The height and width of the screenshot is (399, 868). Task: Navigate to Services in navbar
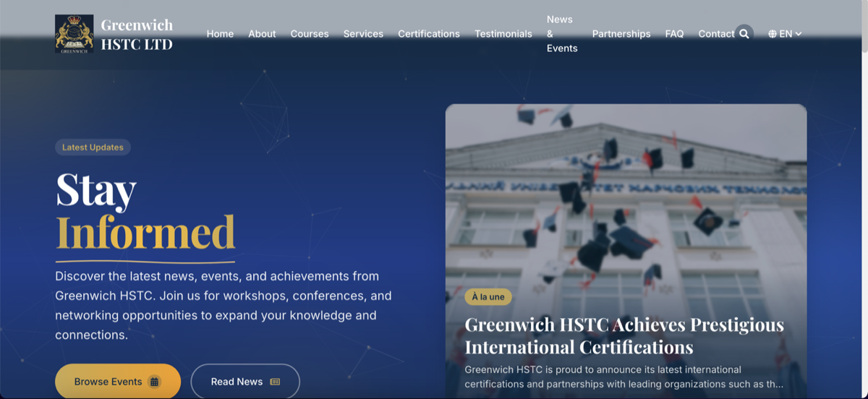coord(363,34)
